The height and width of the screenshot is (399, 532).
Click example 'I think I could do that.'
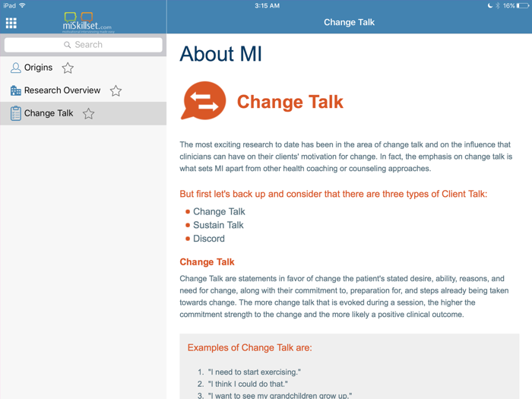[x=248, y=384]
